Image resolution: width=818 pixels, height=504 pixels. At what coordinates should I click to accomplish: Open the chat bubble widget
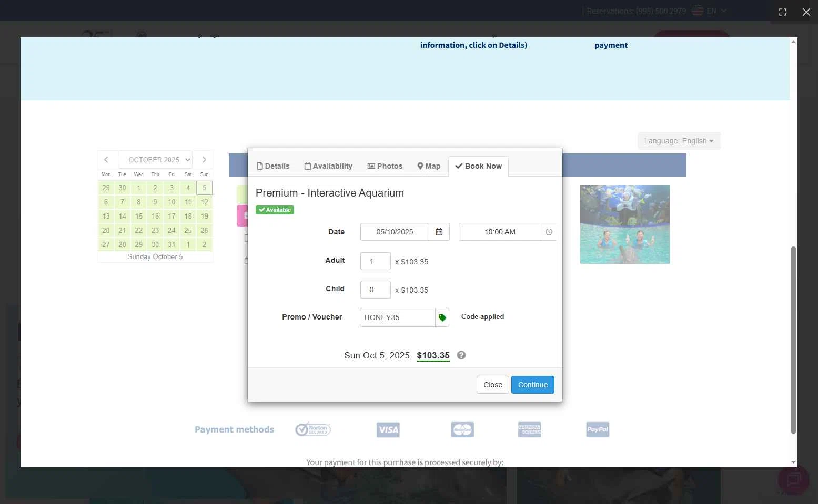click(x=793, y=480)
